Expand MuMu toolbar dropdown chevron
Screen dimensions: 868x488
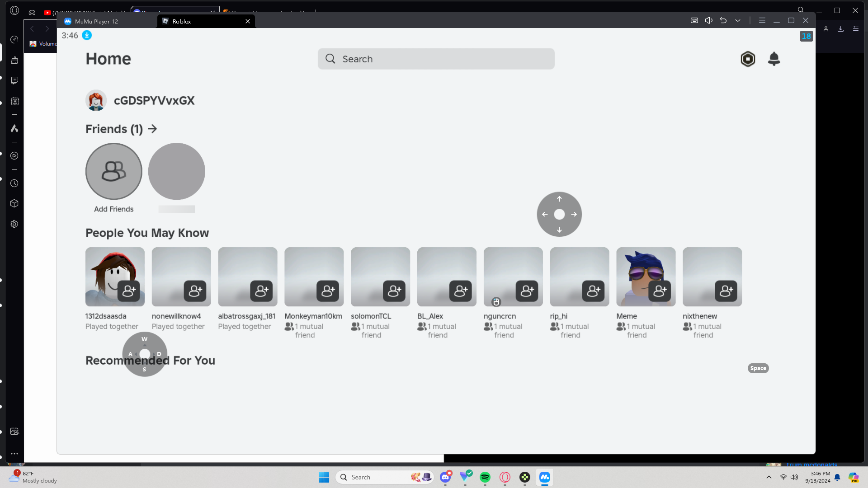click(738, 20)
